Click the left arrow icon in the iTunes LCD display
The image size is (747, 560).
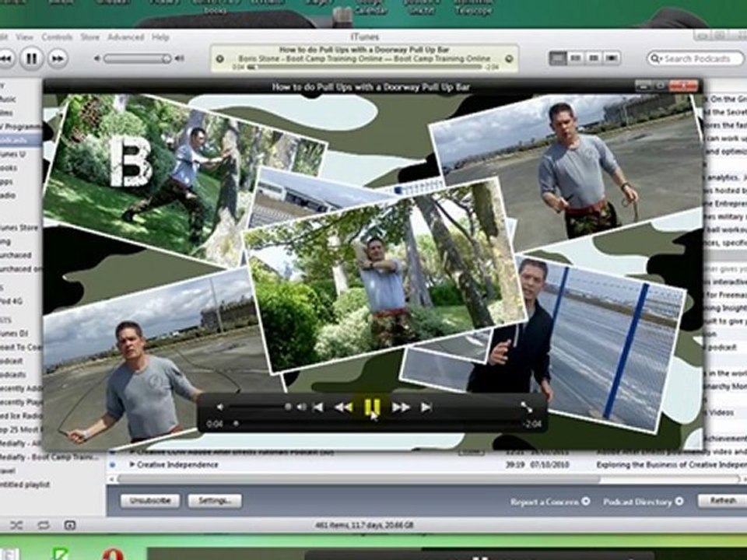click(219, 59)
